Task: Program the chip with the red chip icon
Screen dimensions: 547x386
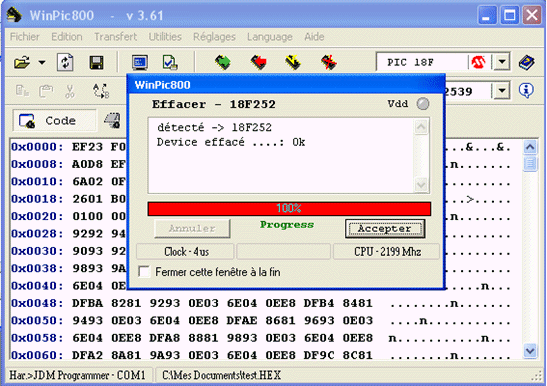Action: [x=258, y=63]
